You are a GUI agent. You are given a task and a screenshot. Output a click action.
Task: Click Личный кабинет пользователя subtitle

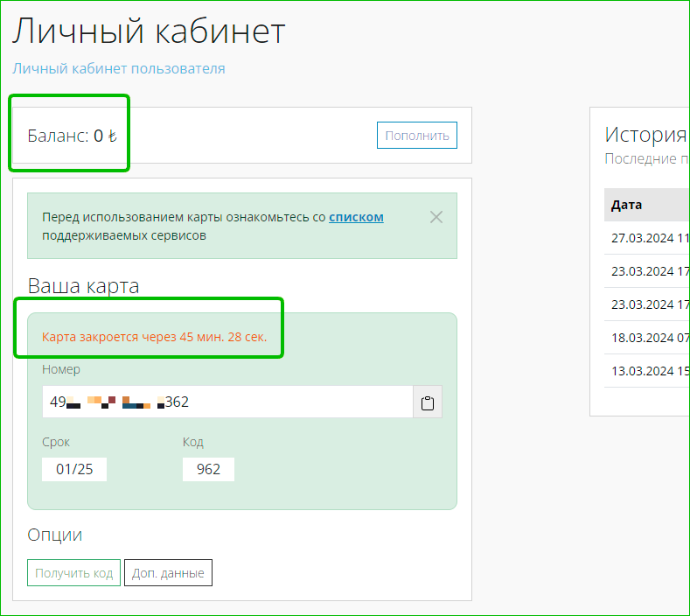pos(119,68)
